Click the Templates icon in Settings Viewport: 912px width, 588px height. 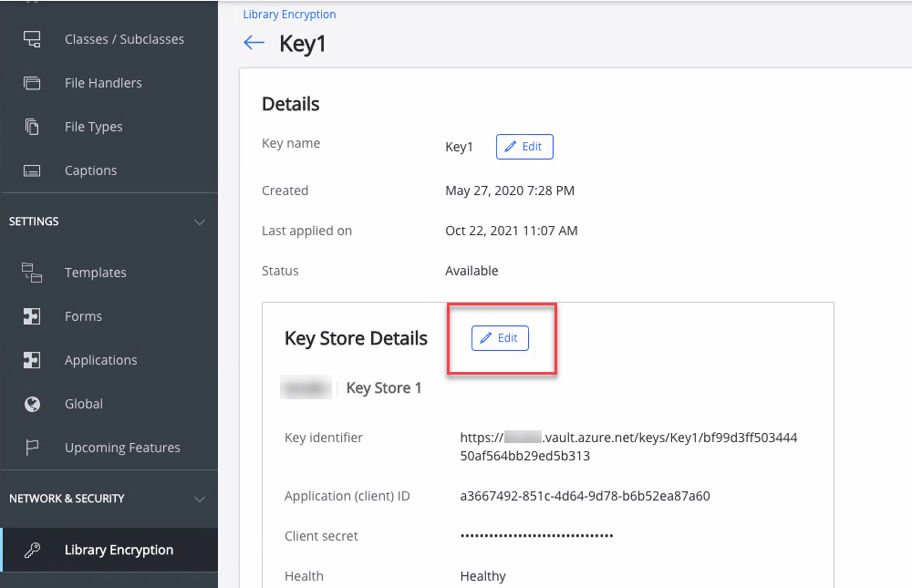(x=32, y=273)
